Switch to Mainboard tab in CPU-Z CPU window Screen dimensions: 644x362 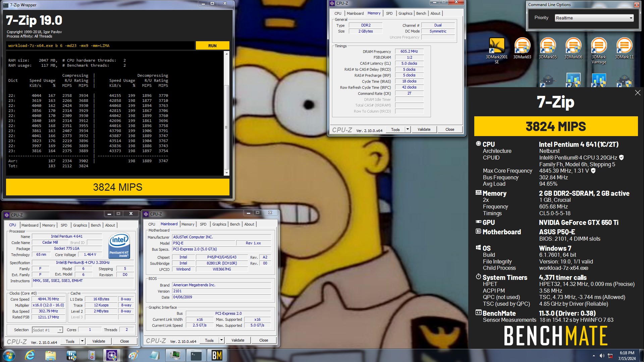click(30, 225)
